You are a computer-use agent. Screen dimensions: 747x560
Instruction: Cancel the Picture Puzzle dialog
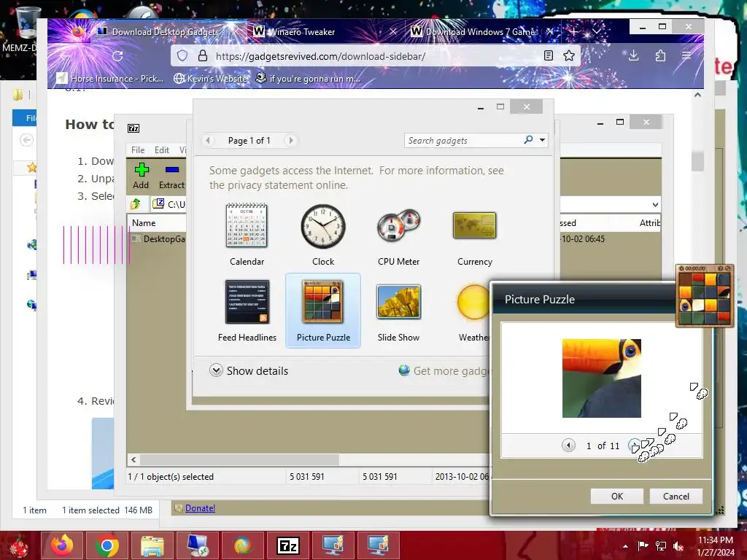676,496
